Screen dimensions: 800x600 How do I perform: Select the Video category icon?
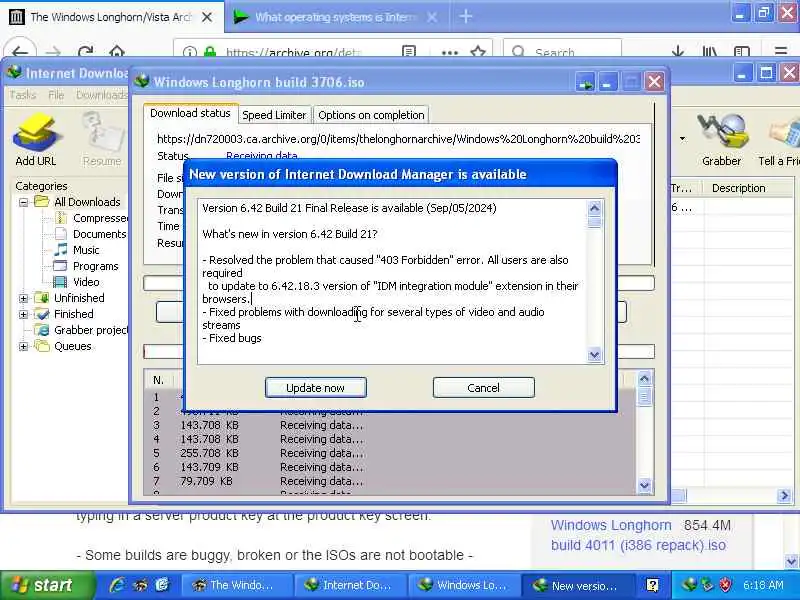[61, 282]
